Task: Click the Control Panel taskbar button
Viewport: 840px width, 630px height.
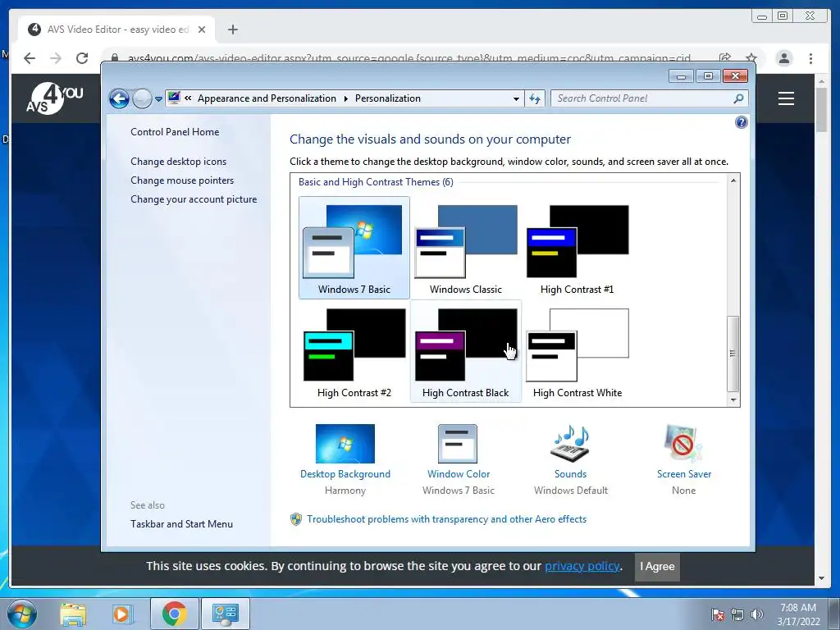Action: (x=225, y=614)
